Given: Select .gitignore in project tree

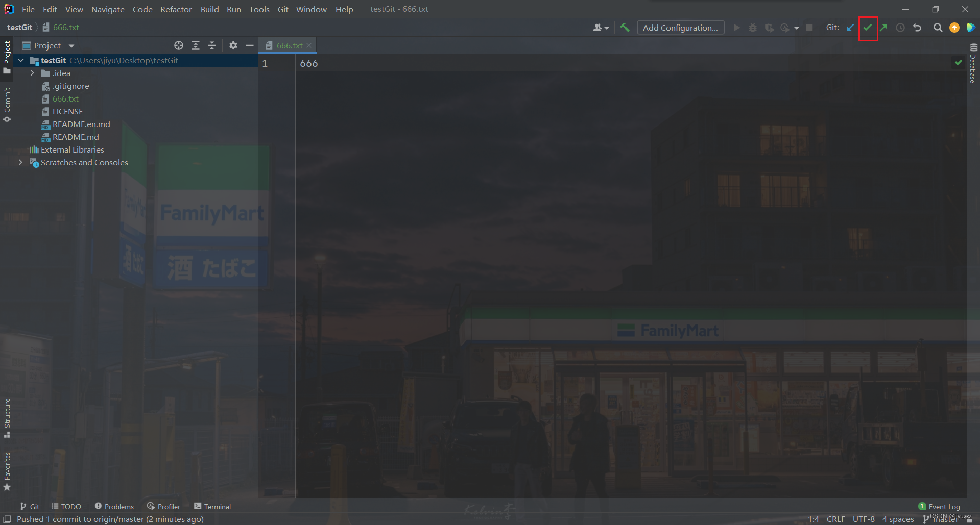Looking at the screenshot, I should [x=71, y=86].
